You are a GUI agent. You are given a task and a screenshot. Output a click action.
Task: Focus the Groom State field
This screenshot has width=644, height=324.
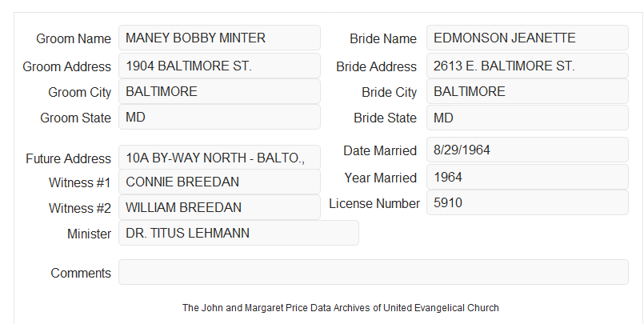(219, 117)
